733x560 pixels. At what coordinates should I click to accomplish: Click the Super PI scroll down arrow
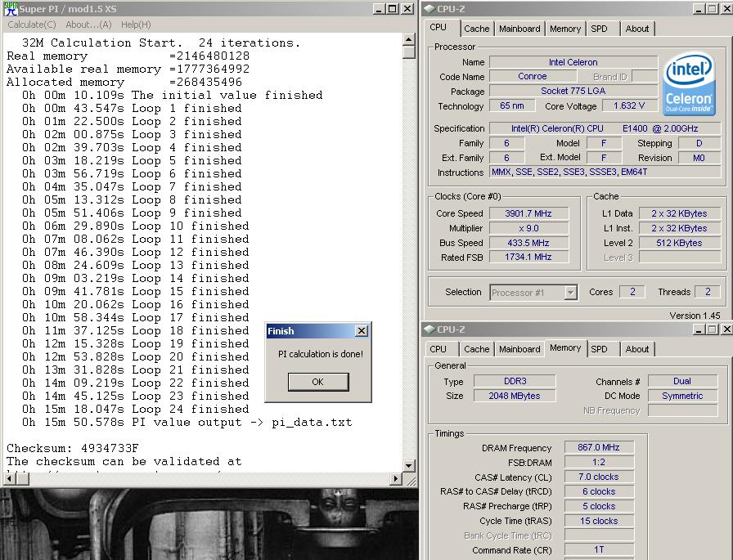point(408,465)
